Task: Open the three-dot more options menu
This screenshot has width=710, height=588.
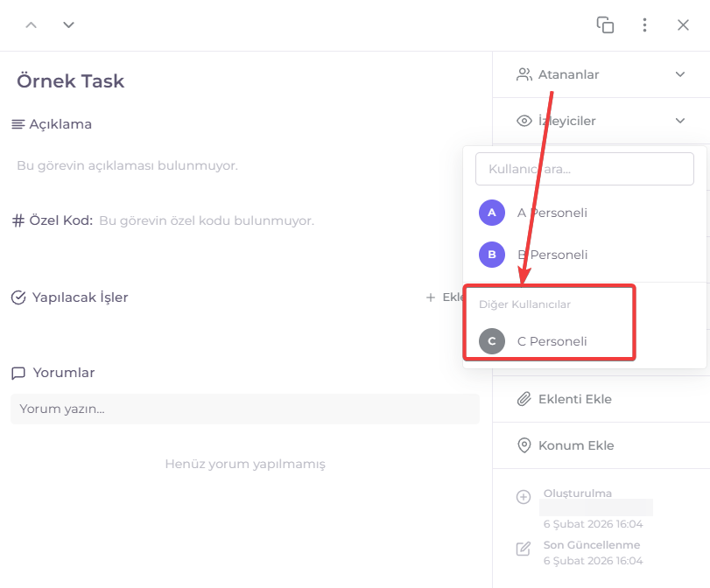Action: click(644, 24)
